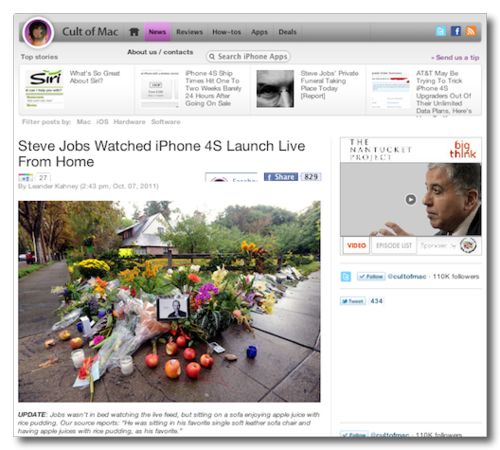Read iPhone 4S Ship Times story
The width and height of the screenshot is (500, 450).
pyautogui.click(x=213, y=88)
